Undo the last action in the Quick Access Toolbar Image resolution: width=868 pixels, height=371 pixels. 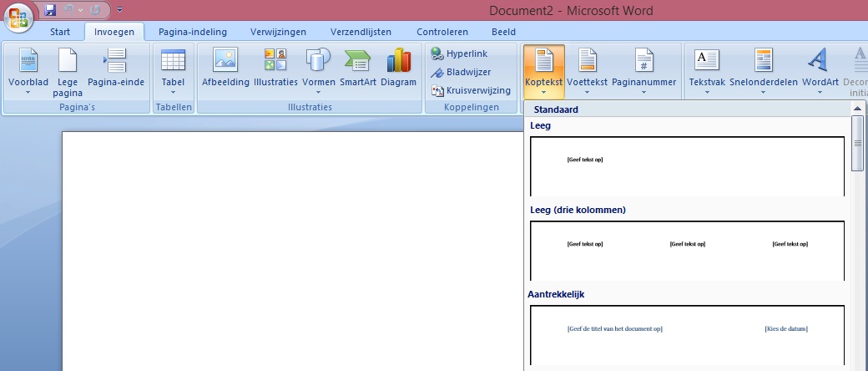click(68, 9)
